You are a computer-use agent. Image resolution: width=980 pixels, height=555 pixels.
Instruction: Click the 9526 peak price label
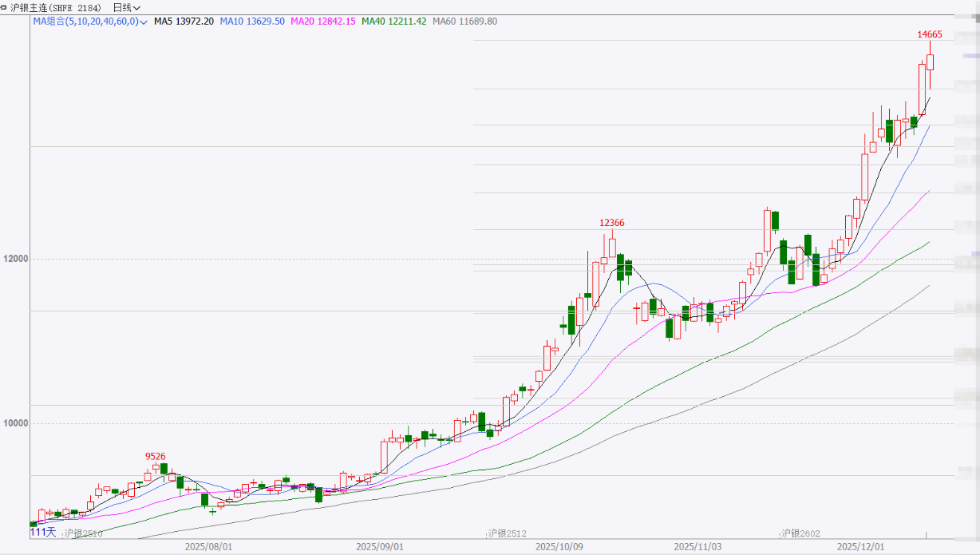155,456
